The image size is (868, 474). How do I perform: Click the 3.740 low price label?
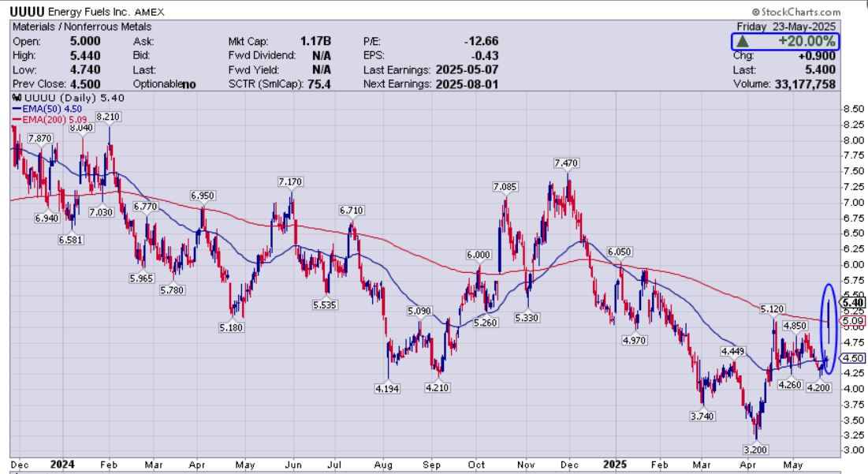coord(702,416)
